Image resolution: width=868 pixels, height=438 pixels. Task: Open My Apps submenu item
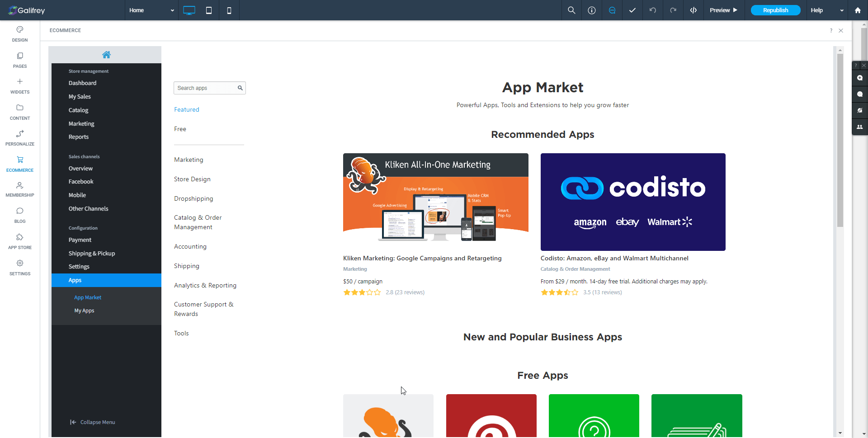(x=84, y=311)
